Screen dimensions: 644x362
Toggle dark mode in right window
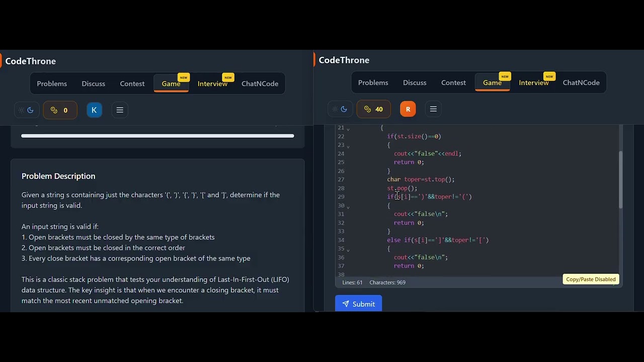[x=340, y=109]
